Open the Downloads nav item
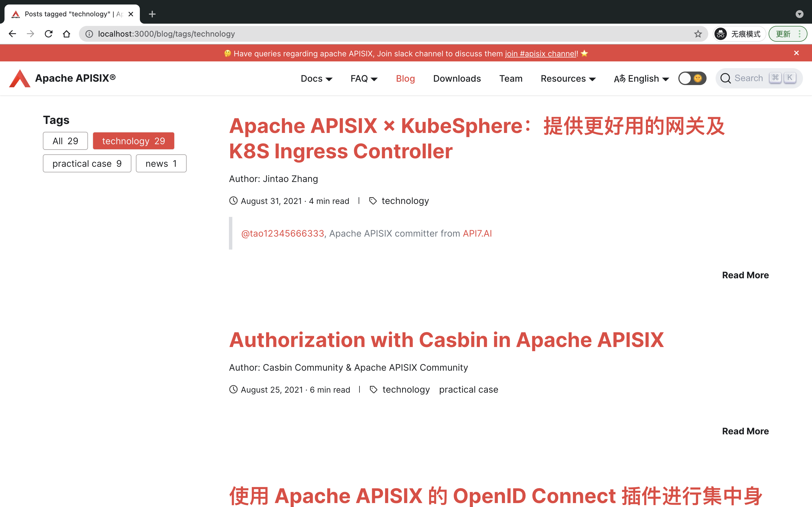This screenshot has height=507, width=812. point(457,79)
